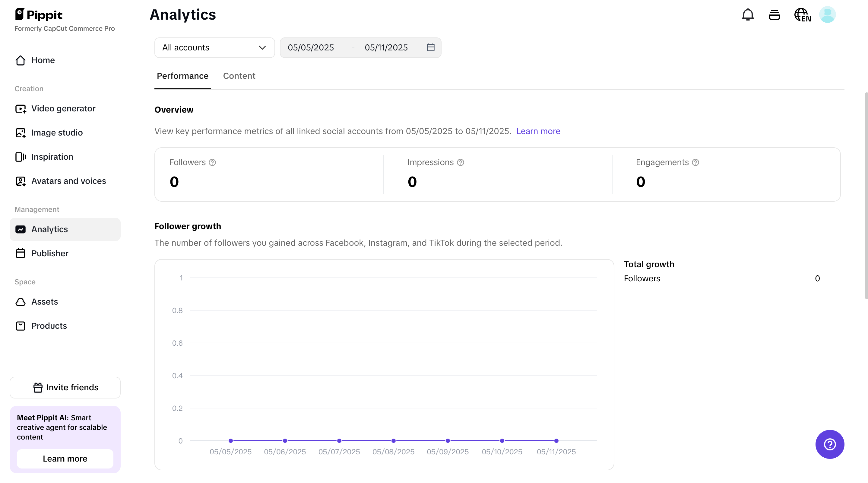Click the Follower growth heading
868x483 pixels.
coord(188,226)
